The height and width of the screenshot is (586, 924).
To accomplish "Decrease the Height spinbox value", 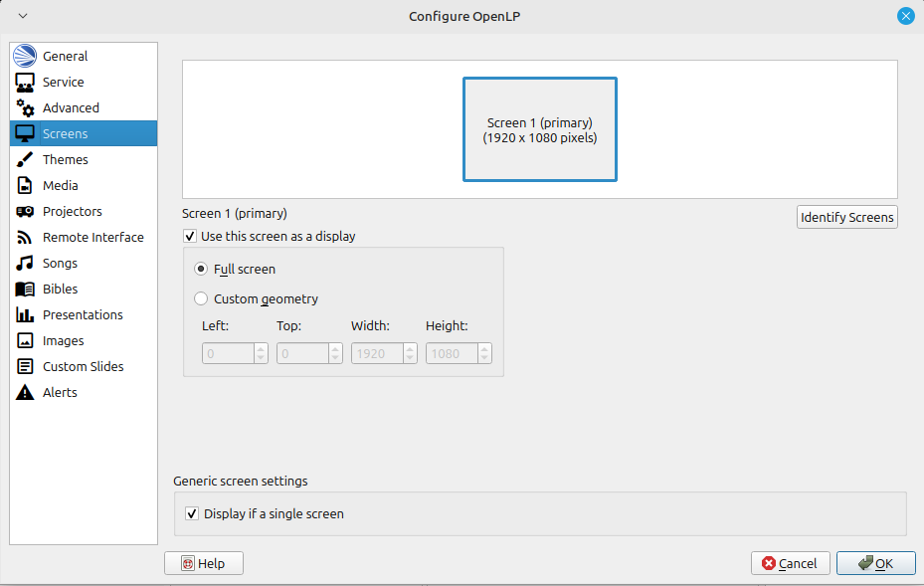I will click(x=484, y=358).
